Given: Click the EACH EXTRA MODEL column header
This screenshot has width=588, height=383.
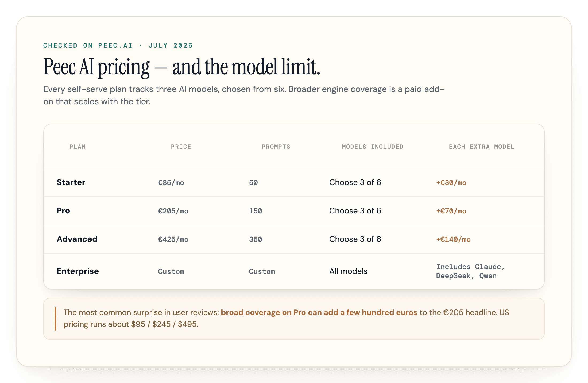Looking at the screenshot, I should (x=481, y=147).
